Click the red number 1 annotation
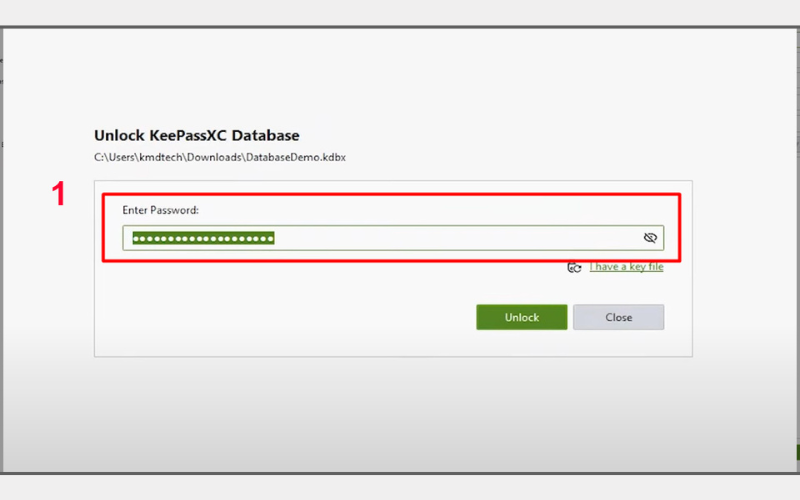 59,195
